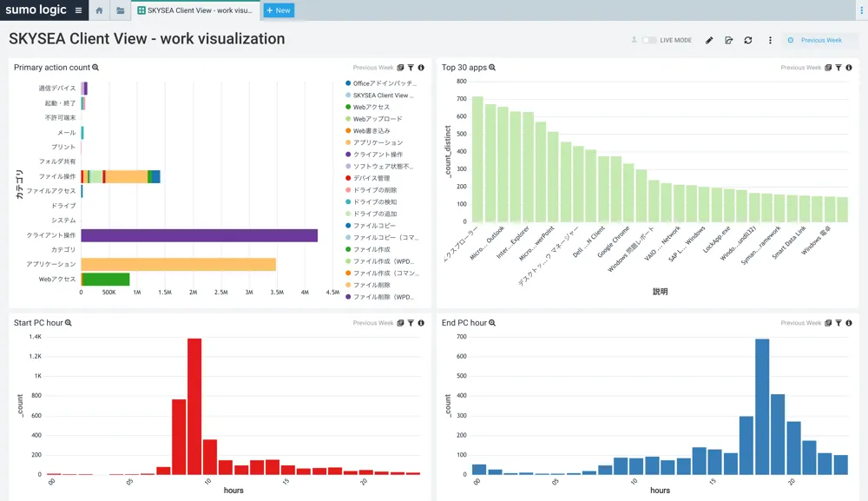This screenshot has width=868, height=501.
Task: Toggle the Officeアドインパッチ legend entry
Action: tap(381, 83)
